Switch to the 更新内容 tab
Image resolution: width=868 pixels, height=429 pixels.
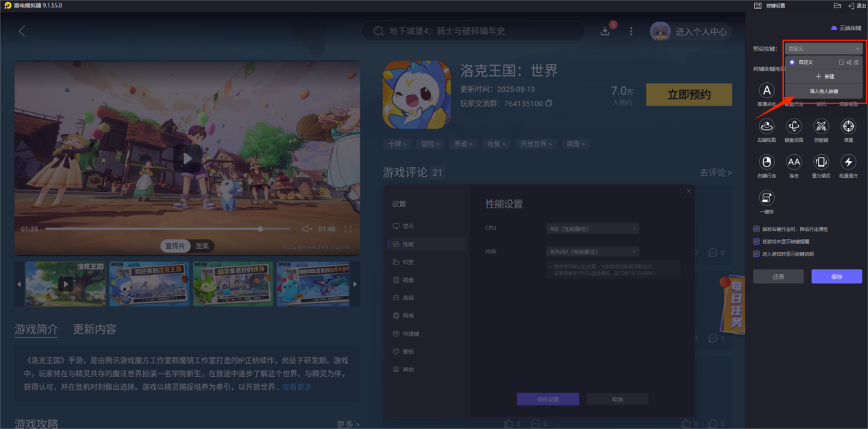pos(95,329)
